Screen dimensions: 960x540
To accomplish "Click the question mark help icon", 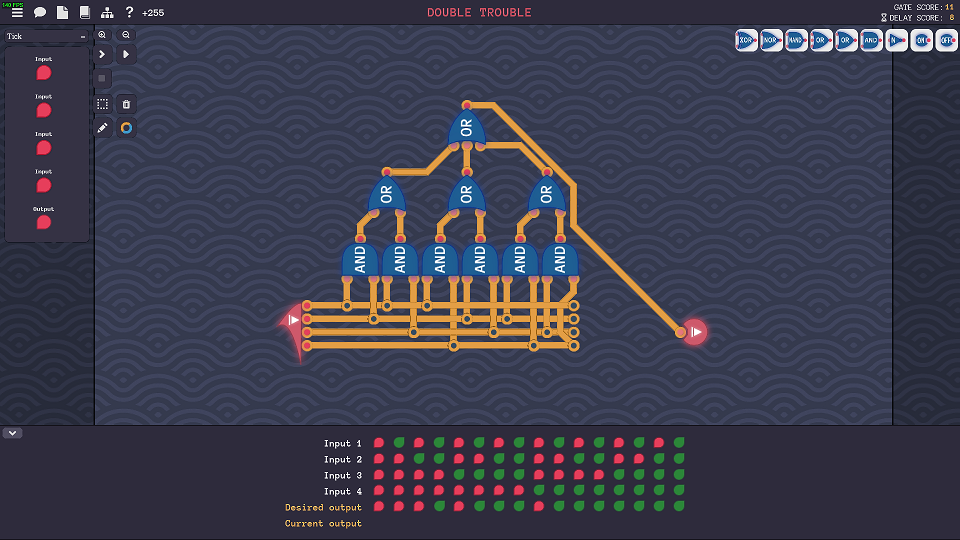I will [129, 13].
